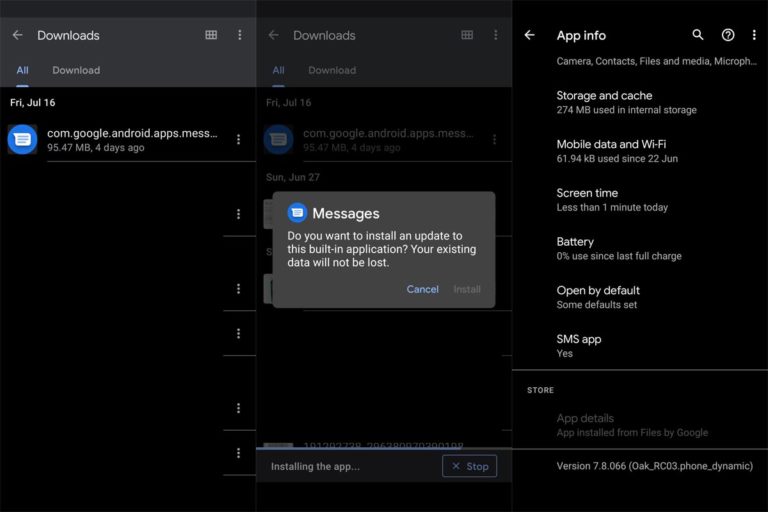Image resolution: width=768 pixels, height=512 pixels.
Task: Select Download tab in left Downloads screen
Action: (76, 70)
